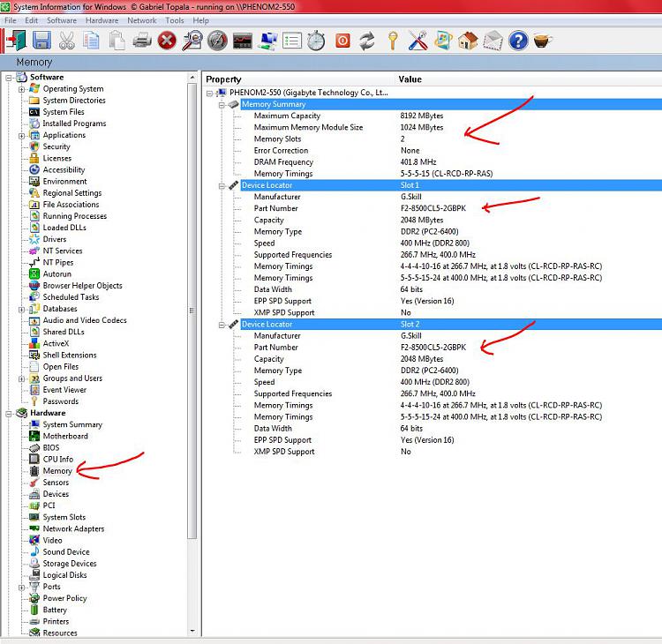Open the Help menu

200,20
